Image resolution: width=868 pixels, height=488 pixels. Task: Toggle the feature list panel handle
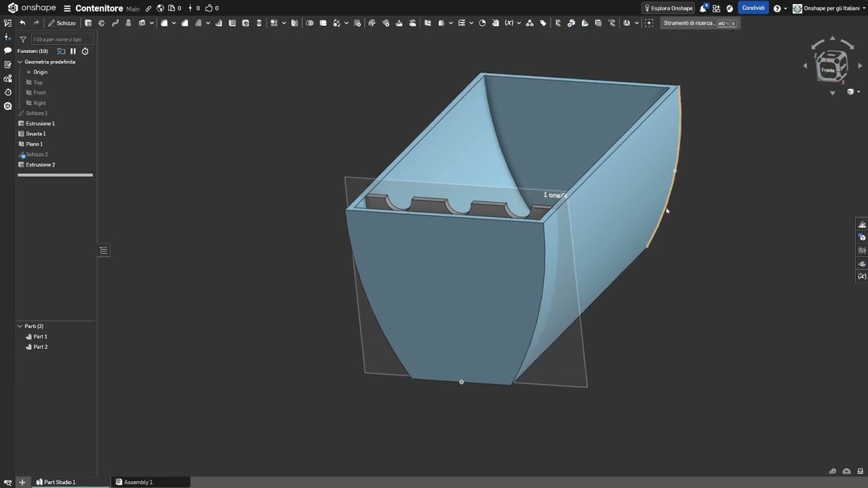[104, 250]
